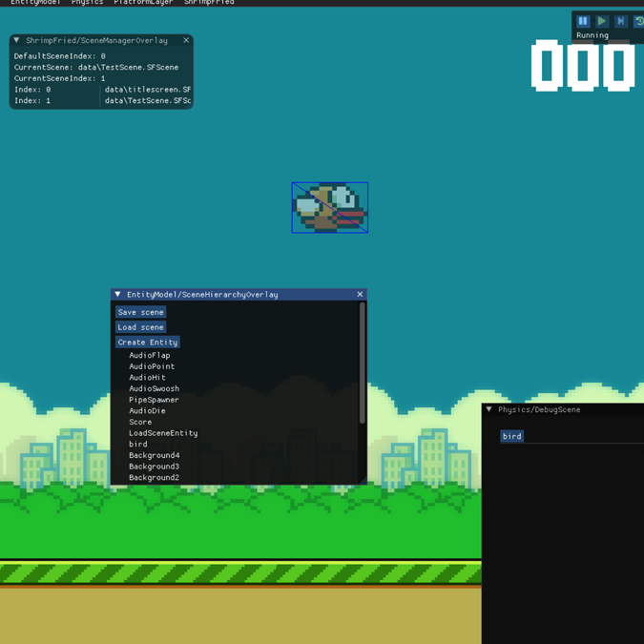The width and height of the screenshot is (644, 644).
Task: Select the Background4 entity
Action: [154, 455]
